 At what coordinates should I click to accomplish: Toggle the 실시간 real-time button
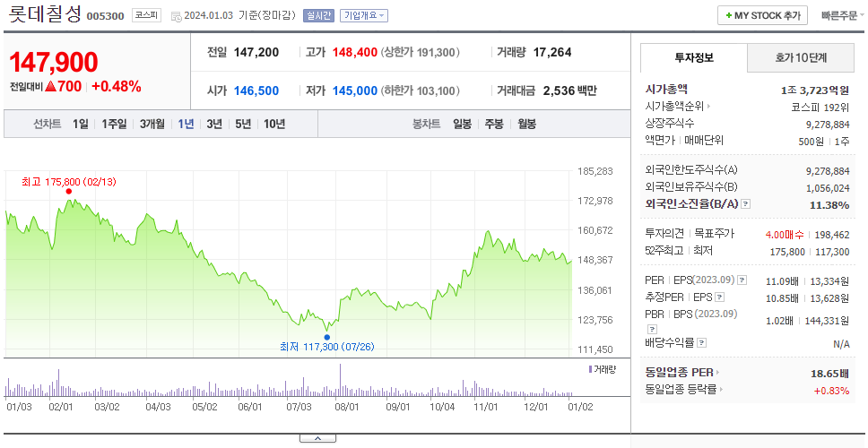pyautogui.click(x=318, y=15)
